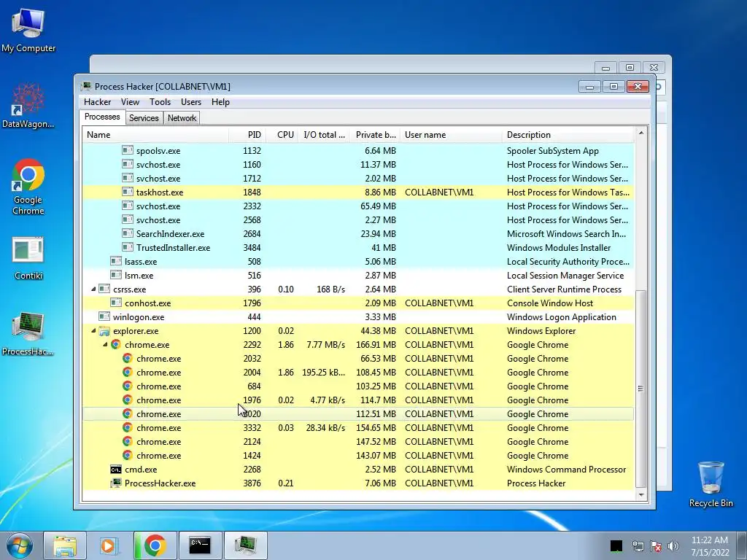Sort by the PID column header

coord(247,135)
